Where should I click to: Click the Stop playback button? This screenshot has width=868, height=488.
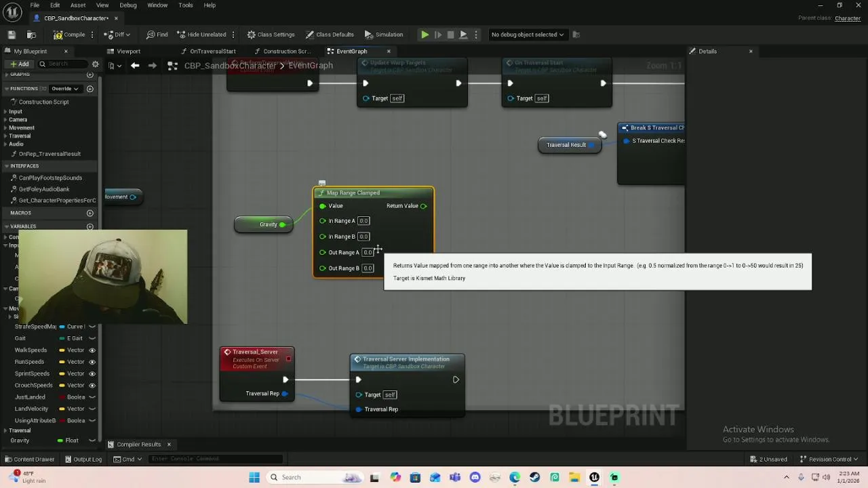coord(450,35)
